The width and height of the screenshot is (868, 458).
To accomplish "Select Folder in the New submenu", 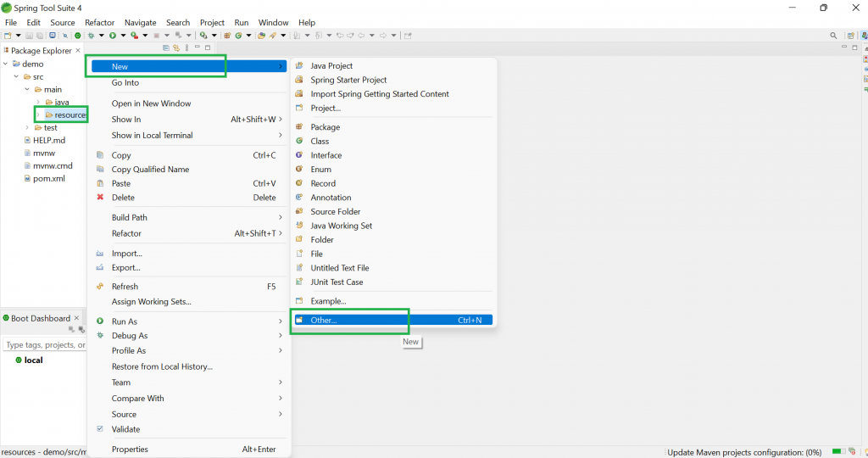I will point(393,240).
